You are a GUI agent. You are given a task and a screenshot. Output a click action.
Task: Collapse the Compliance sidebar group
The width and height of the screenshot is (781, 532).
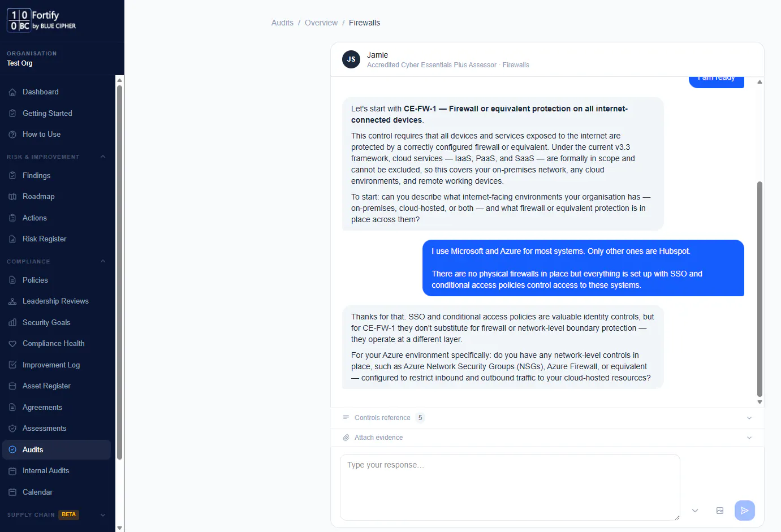coord(103,261)
